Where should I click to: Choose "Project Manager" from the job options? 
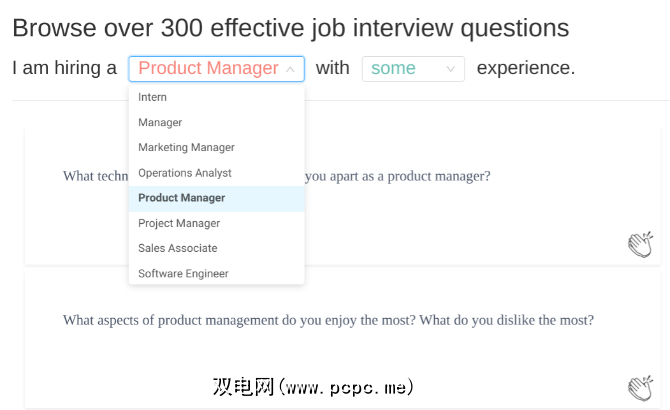179,223
